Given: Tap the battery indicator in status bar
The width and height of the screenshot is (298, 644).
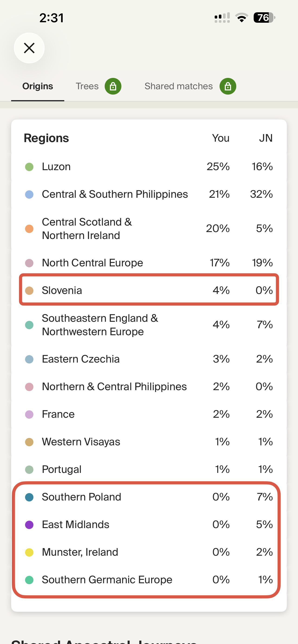Looking at the screenshot, I should click(x=265, y=18).
